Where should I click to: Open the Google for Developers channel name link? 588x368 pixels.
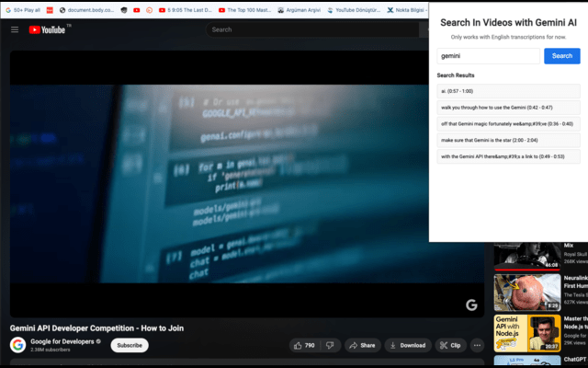coord(62,341)
